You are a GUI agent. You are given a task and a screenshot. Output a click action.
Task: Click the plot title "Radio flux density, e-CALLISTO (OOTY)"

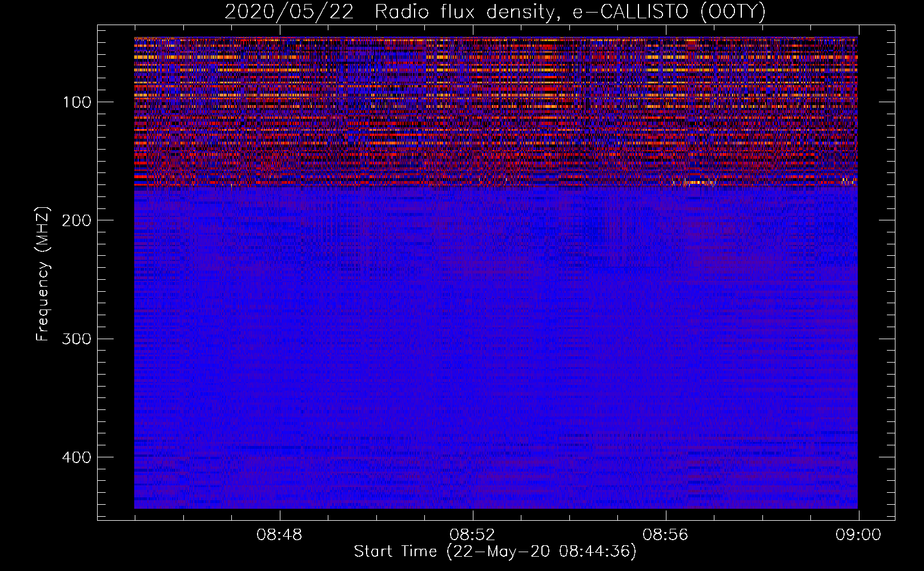tap(570, 12)
